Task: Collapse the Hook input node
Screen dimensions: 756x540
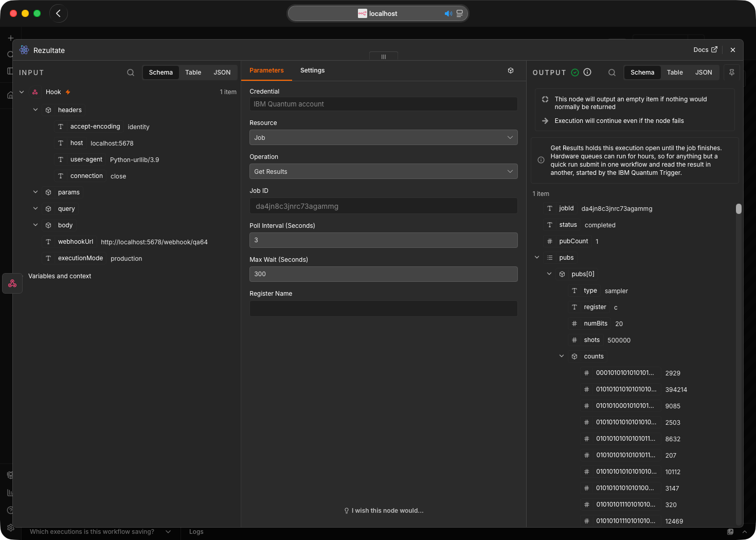Action: pyautogui.click(x=22, y=92)
